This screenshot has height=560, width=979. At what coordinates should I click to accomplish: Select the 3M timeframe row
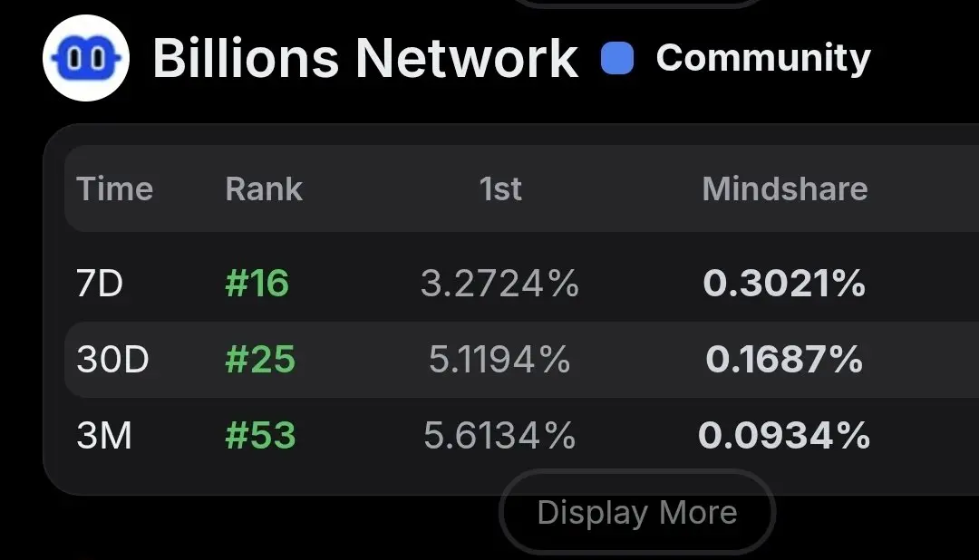pos(521,435)
